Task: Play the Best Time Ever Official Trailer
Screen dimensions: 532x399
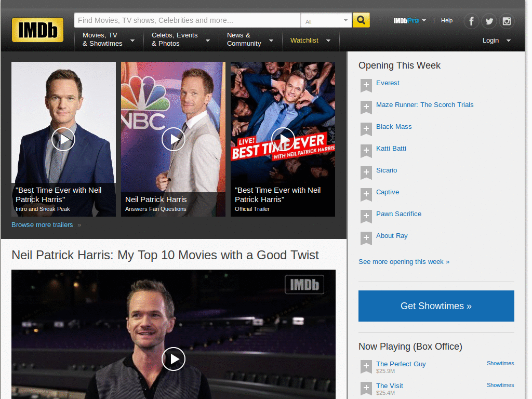Action: (x=283, y=139)
